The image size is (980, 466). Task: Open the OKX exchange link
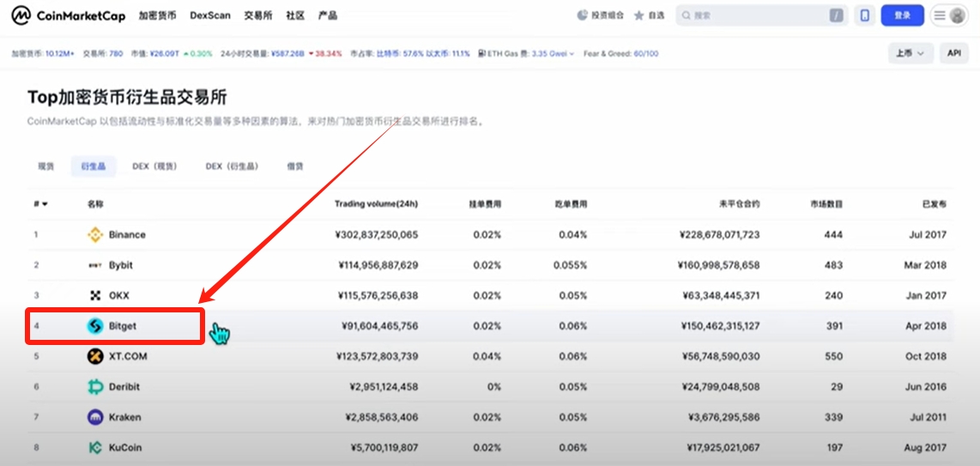(118, 295)
